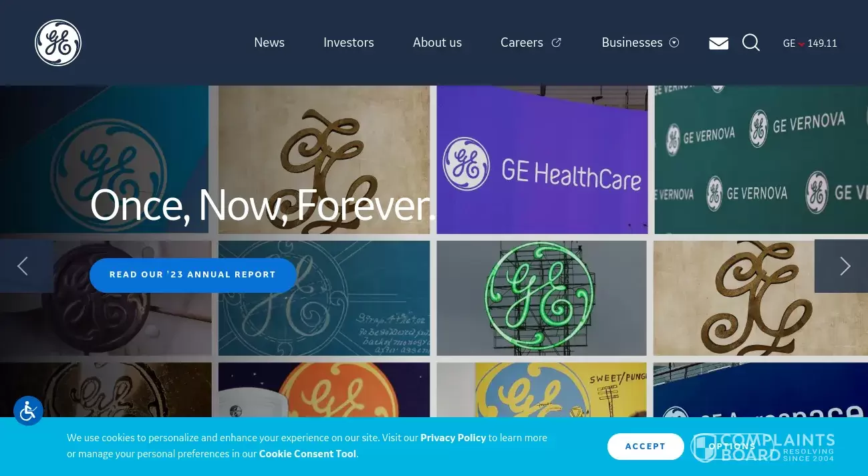Open the Investors menu item
Screen dimensions: 868x476
349,43
